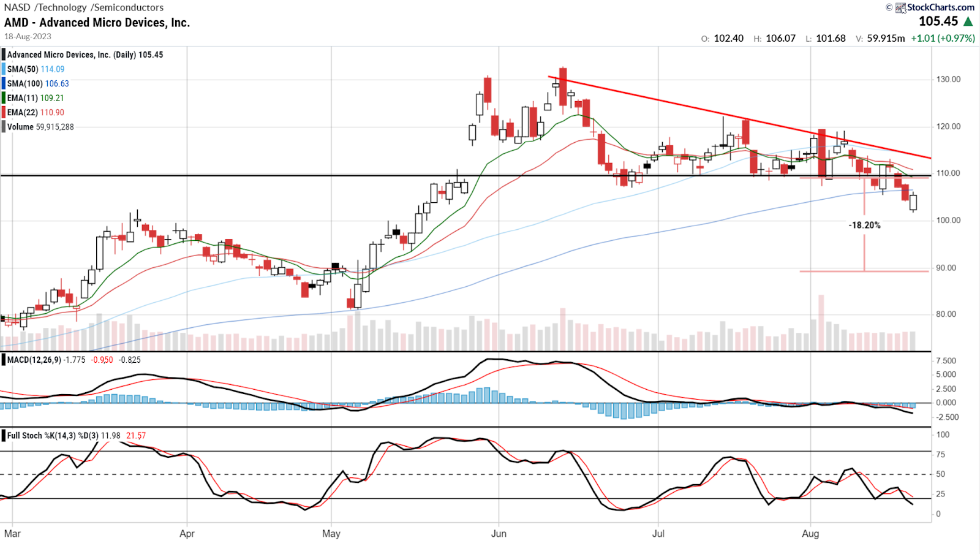Click the EMA(11) green legend color marker
980x554 pixels.
point(3,98)
